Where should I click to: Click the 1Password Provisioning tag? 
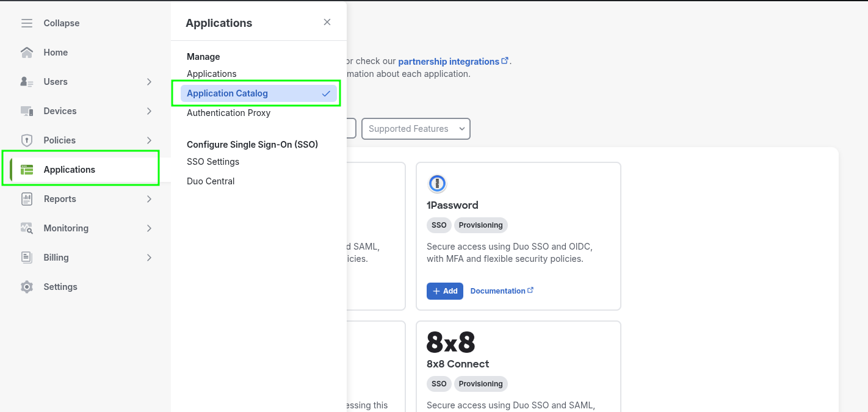481,225
